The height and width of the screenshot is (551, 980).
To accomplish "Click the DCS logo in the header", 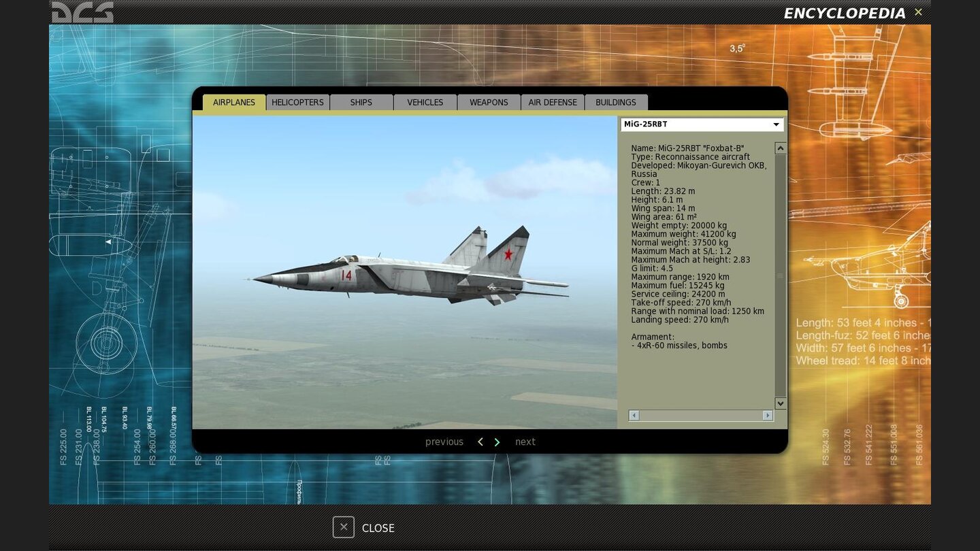I will [x=82, y=12].
